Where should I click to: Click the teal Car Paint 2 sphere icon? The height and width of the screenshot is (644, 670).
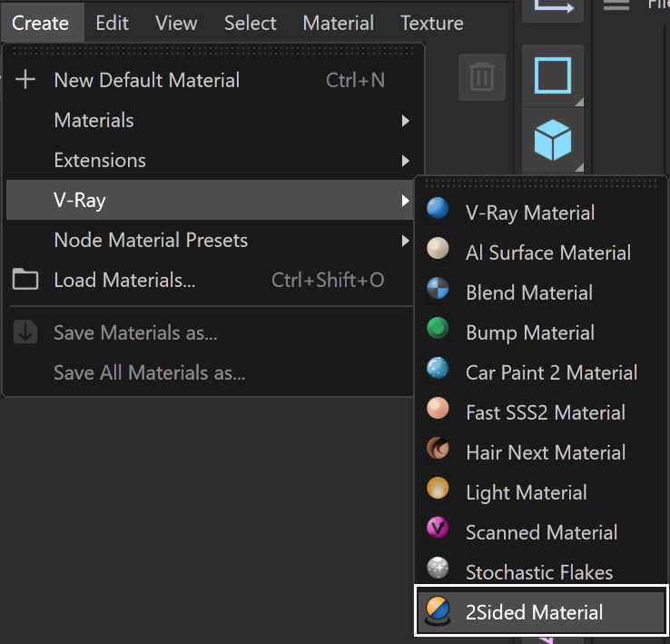click(438, 369)
